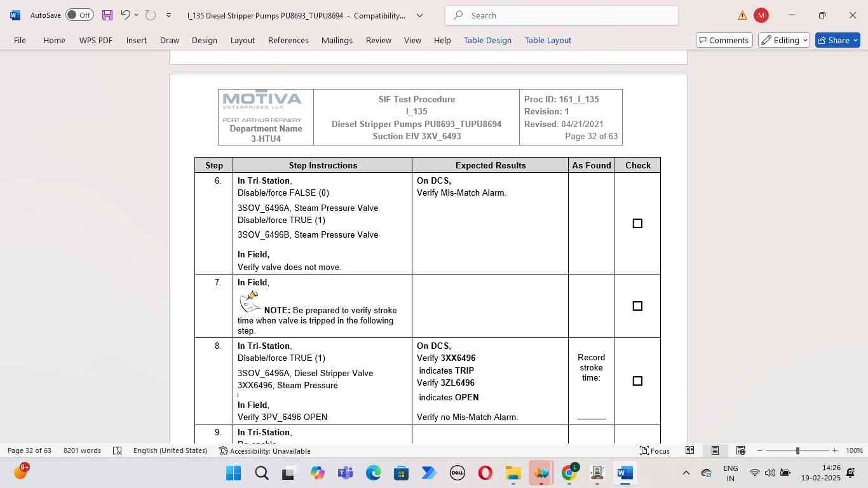Image resolution: width=868 pixels, height=488 pixels.
Task: Open the user account avatar M
Action: point(761,15)
